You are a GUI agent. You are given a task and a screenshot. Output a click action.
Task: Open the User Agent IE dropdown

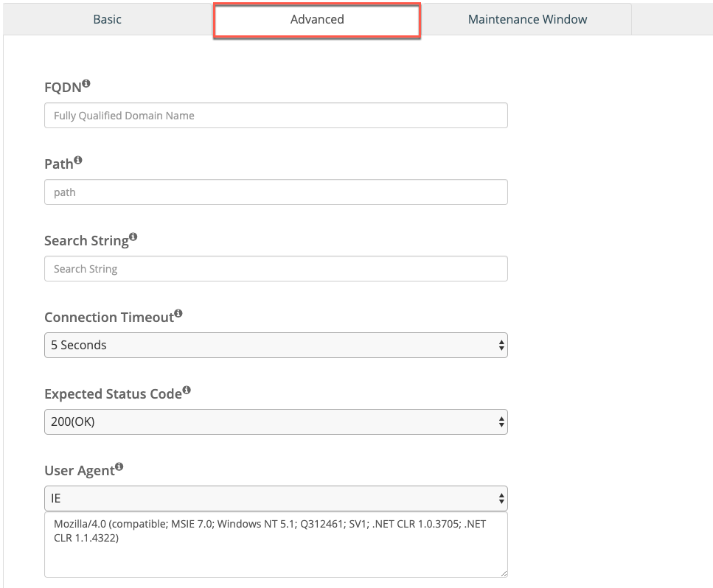(276, 499)
